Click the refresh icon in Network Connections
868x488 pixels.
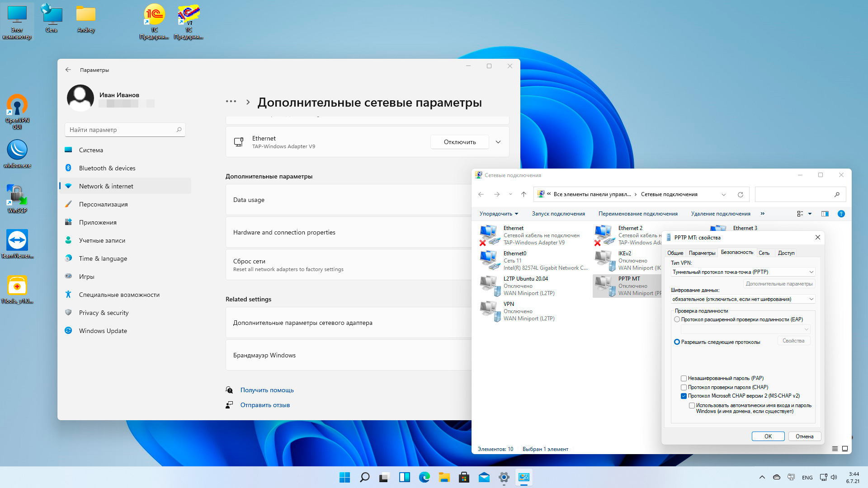click(x=740, y=195)
